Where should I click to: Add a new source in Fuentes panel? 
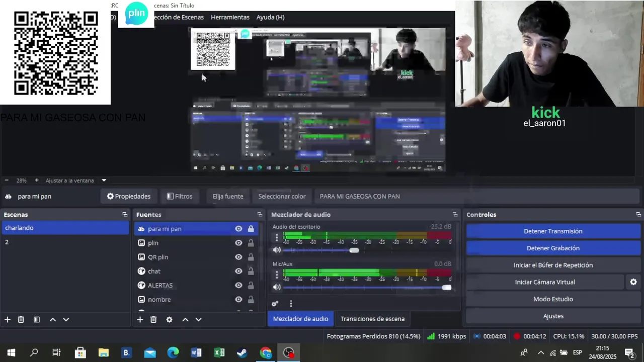[140, 320]
